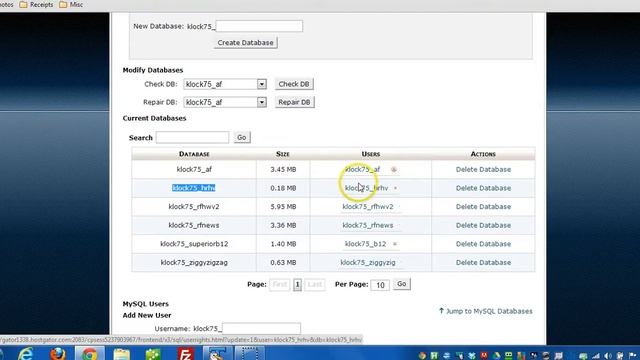Open user klock75_rfhwv2 privileges link
This screenshot has height=360, width=640.
[368, 207]
